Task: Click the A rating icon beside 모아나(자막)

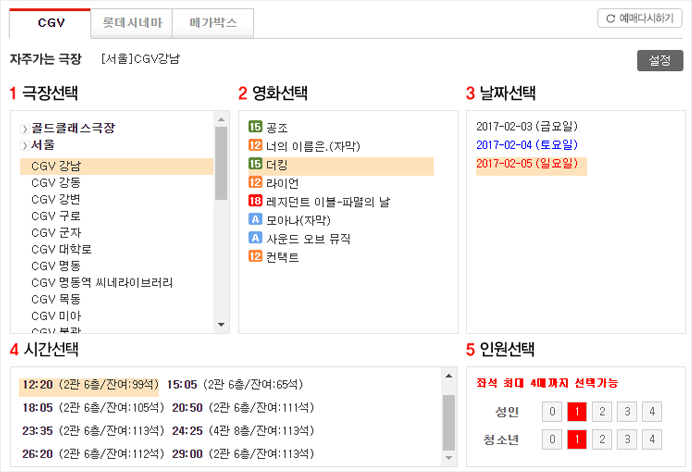Action: coord(255,219)
